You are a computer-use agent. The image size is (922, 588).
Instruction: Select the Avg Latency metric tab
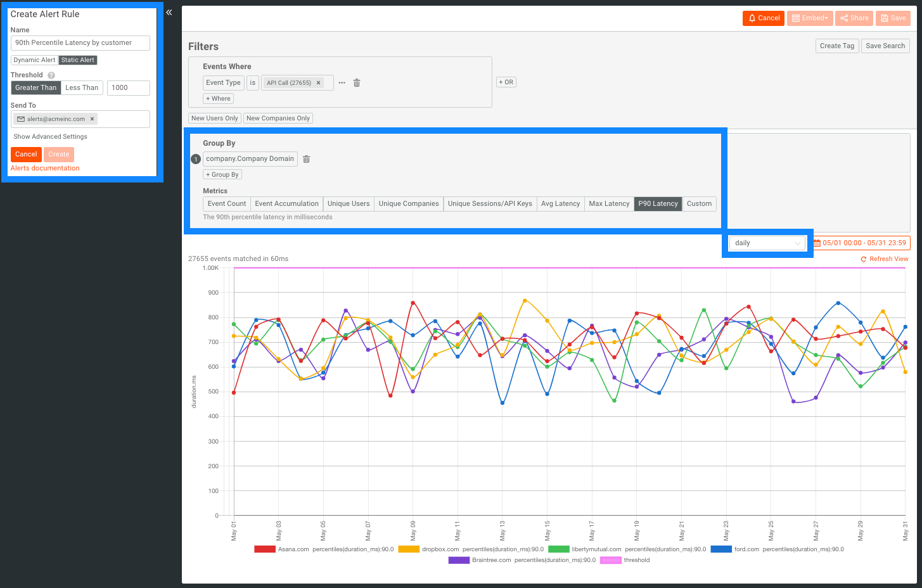tap(560, 204)
